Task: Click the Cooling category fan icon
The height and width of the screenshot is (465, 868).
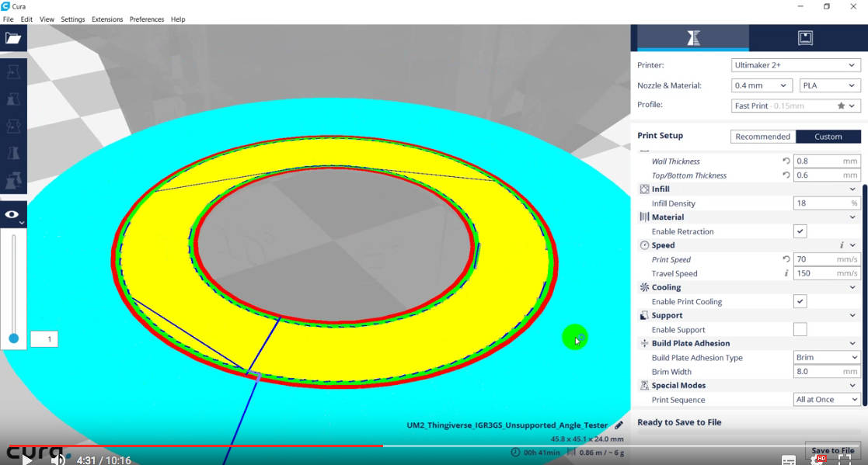Action: point(644,287)
